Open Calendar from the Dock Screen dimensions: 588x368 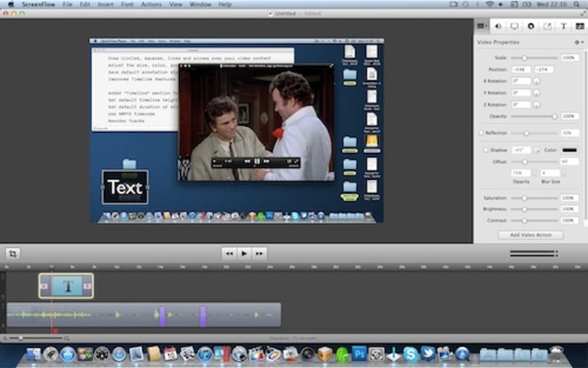click(x=171, y=353)
